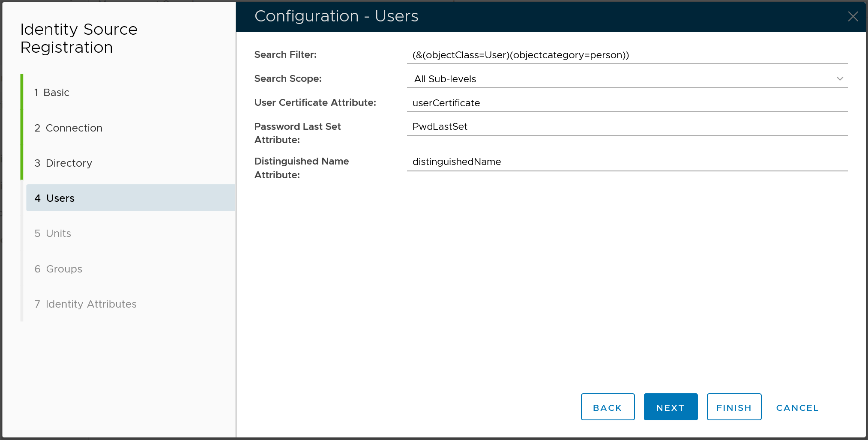The image size is (868, 440).
Task: Go to step 1 Basic
Action: click(56, 93)
